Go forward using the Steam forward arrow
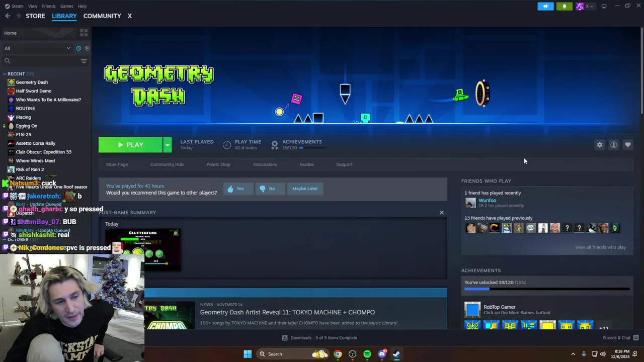This screenshot has height=362, width=644. [x=19, y=16]
